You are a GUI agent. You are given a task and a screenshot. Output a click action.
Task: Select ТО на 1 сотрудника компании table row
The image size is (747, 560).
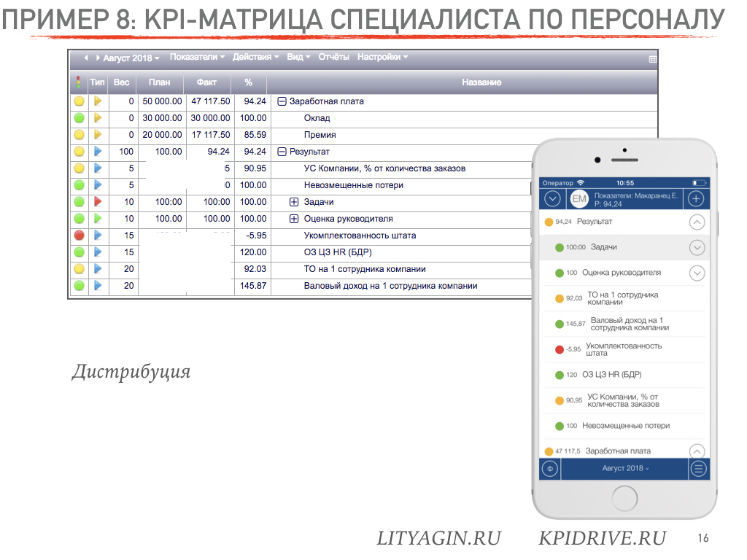tap(365, 269)
